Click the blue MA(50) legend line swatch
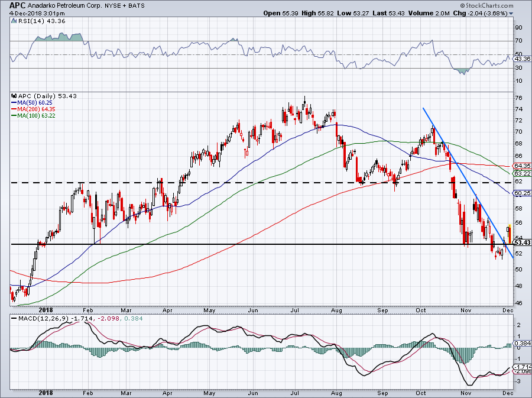Screen dimensions: 532x398 14,102
